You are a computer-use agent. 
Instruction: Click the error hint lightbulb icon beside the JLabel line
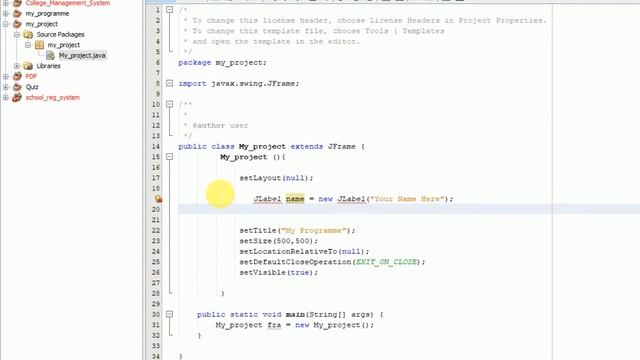[x=158, y=199]
